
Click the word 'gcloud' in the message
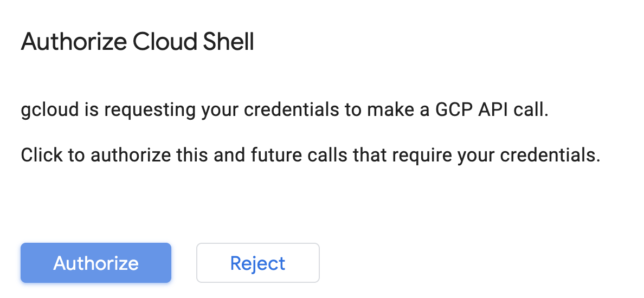49,110
